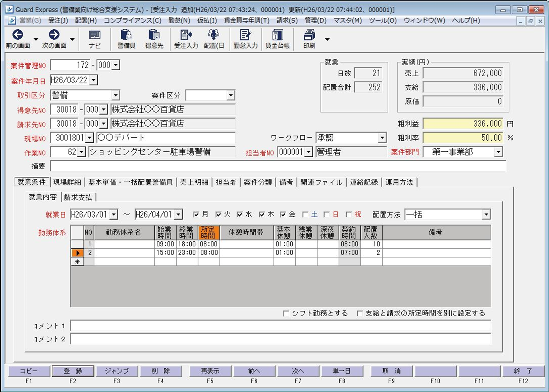Viewport: 549px width, 392px height.
Task: Switch to the 連絡記録 tab
Action: click(364, 182)
